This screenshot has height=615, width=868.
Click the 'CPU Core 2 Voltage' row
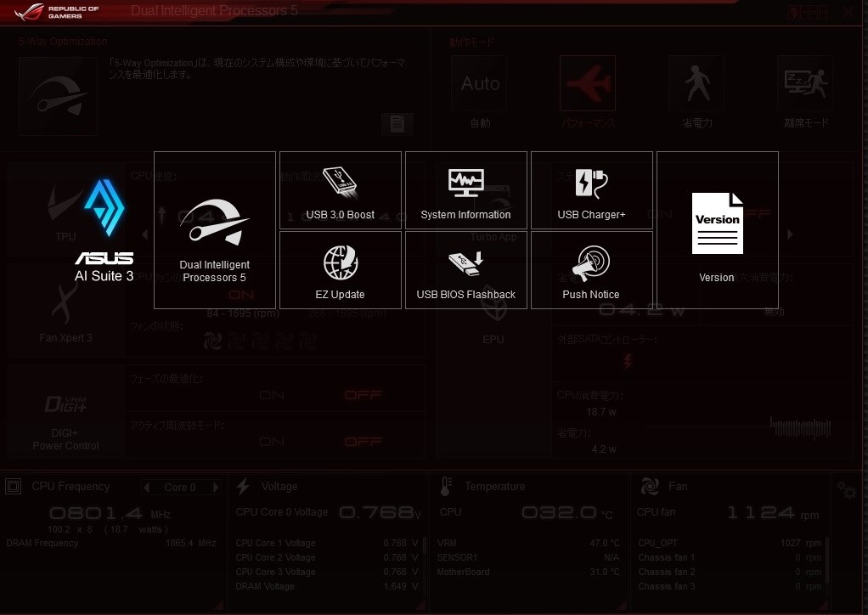click(327, 557)
